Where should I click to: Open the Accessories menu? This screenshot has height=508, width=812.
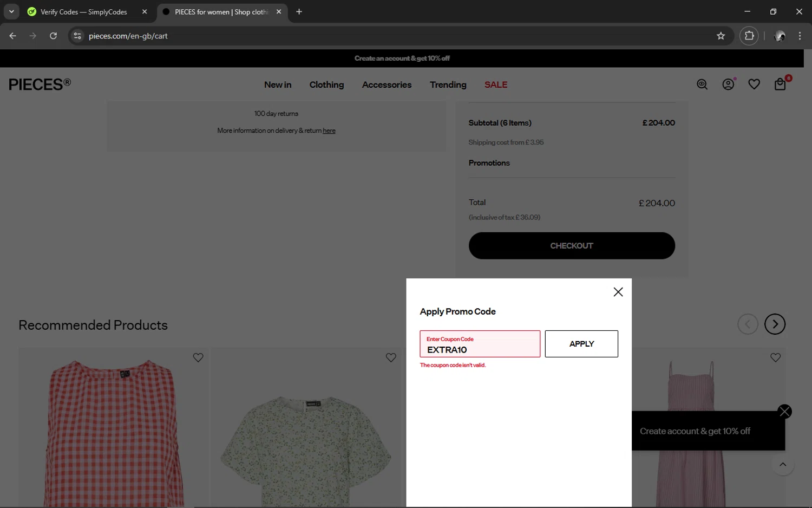[x=387, y=84]
